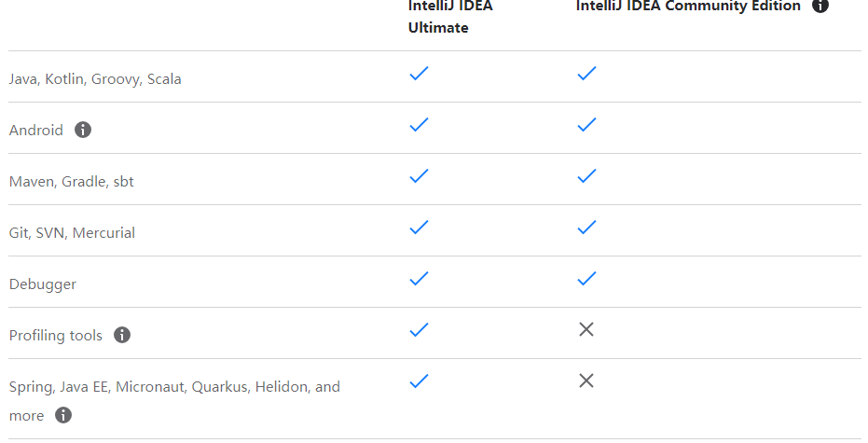Click the Community X mark for Spring row
The width and height of the screenshot is (868, 443).
coord(586,381)
